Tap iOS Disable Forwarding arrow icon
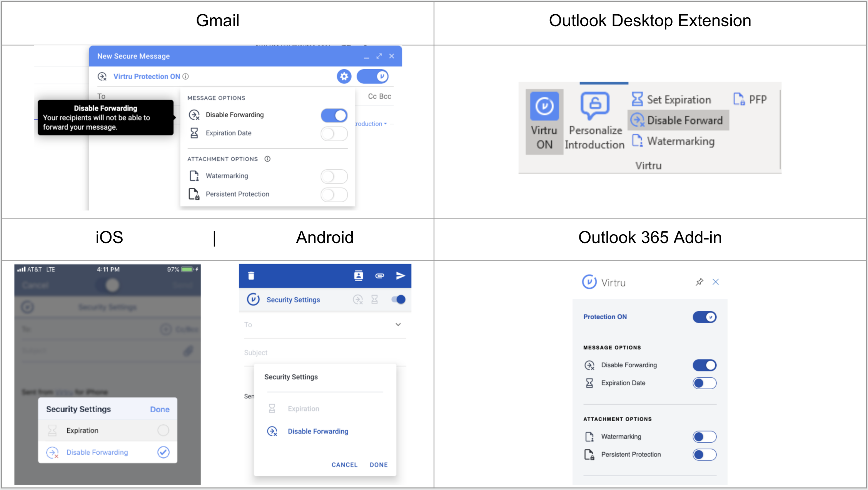868x490 pixels. coord(52,453)
